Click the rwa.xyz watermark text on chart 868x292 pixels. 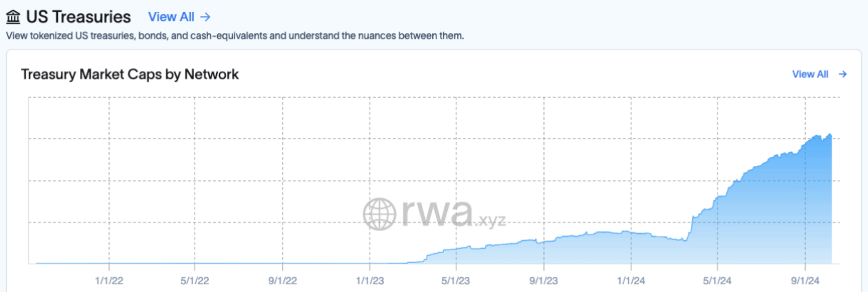point(454,213)
